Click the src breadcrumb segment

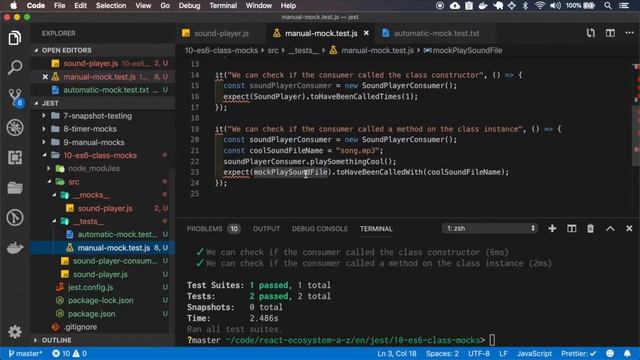click(273, 51)
